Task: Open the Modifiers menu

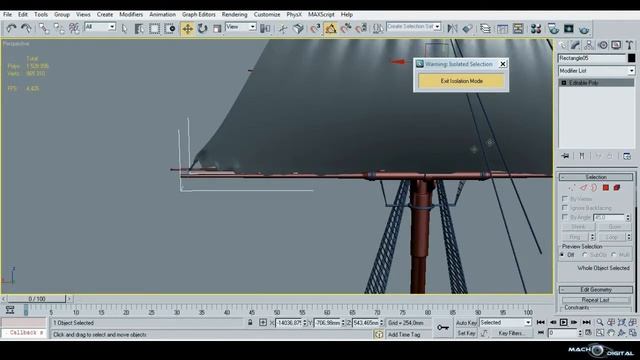Action: pyautogui.click(x=131, y=14)
